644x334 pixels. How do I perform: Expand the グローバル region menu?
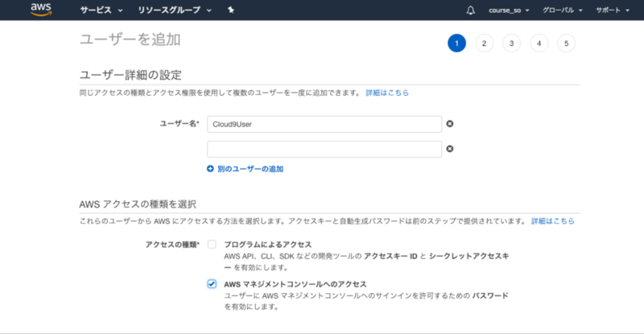click(x=562, y=10)
